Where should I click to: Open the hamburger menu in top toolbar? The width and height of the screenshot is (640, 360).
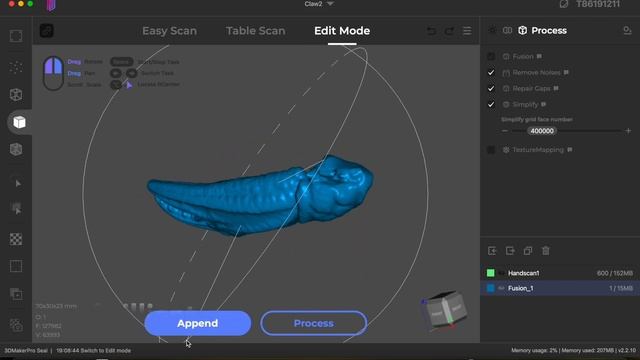coord(467,31)
